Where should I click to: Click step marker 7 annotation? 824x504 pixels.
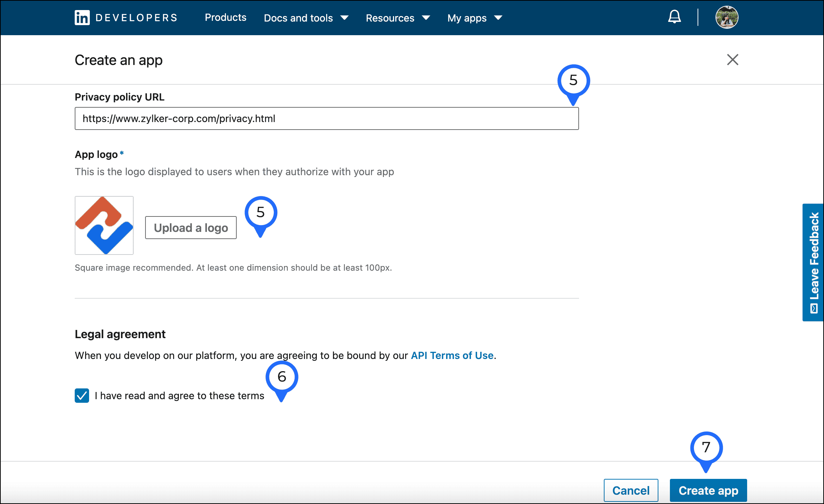pos(706,448)
